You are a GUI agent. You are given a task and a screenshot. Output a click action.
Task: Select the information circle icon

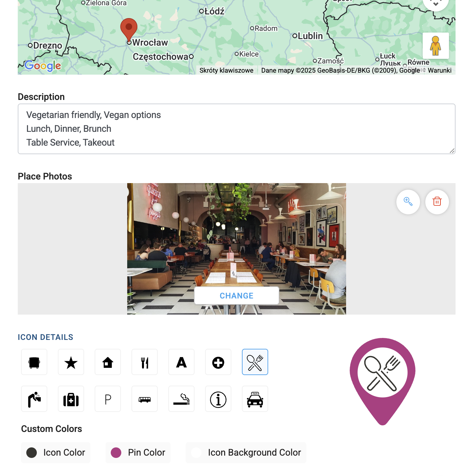pos(218,399)
